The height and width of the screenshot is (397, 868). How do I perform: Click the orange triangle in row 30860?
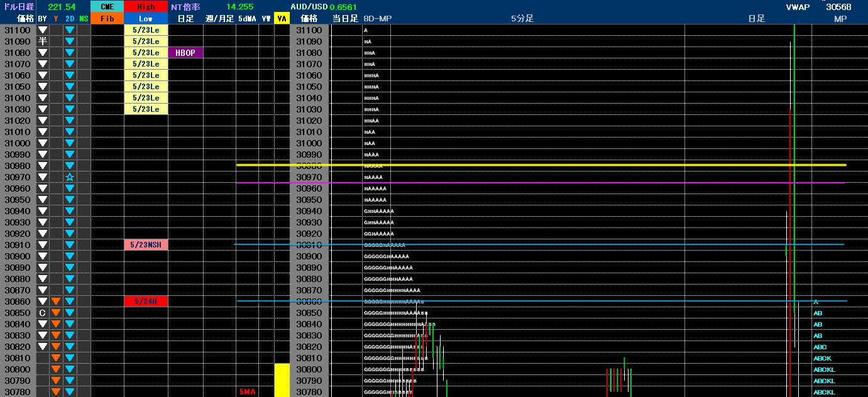(56, 302)
